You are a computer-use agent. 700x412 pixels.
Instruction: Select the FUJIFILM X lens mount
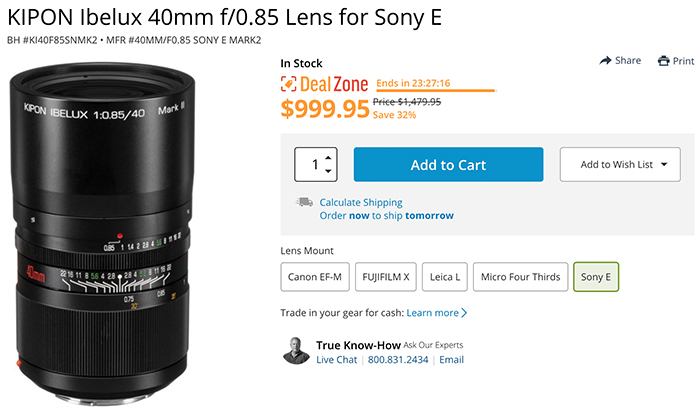point(386,277)
